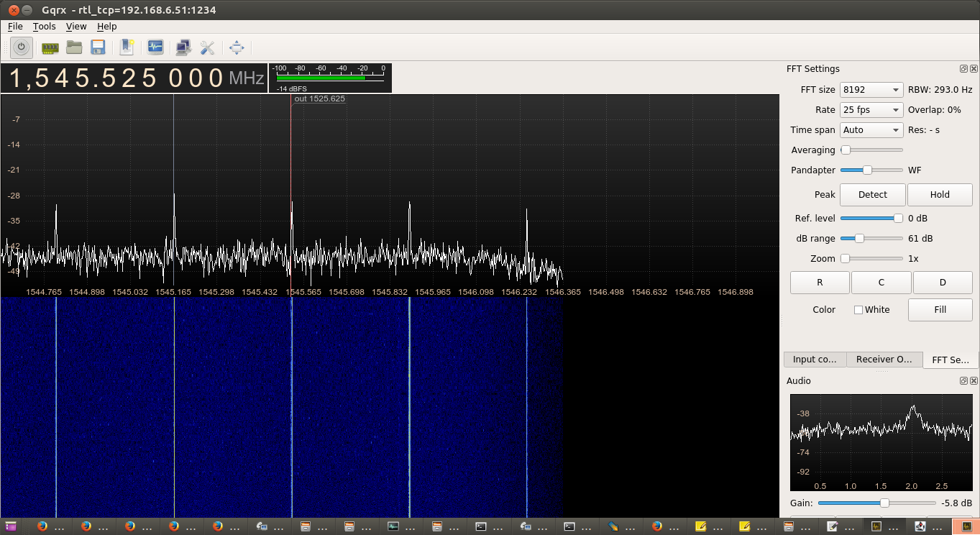
Task: Open the Help menu
Action: pos(107,27)
